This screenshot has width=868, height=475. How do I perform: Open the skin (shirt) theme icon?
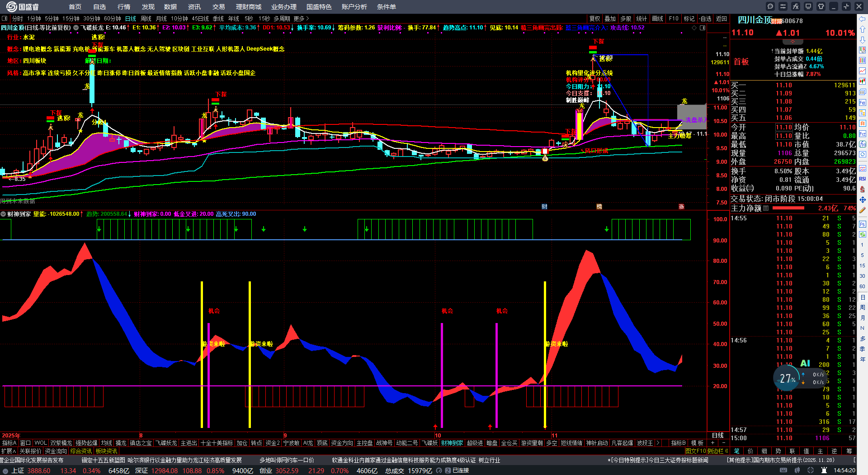(821, 6)
